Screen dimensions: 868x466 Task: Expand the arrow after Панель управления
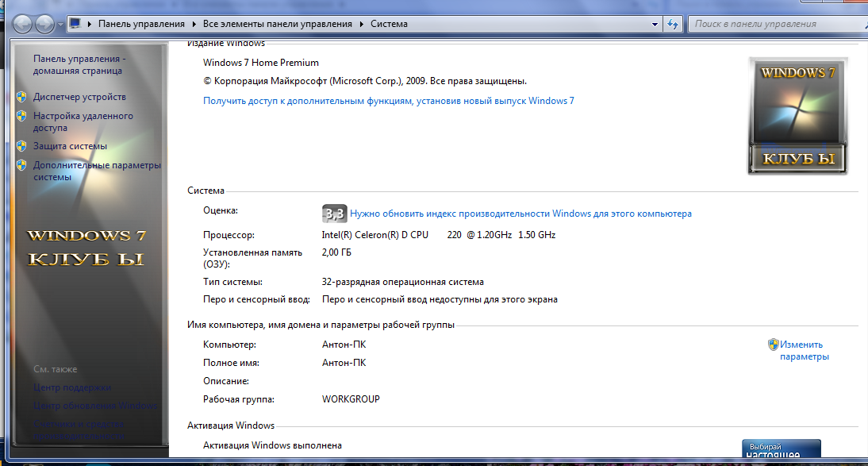click(194, 25)
